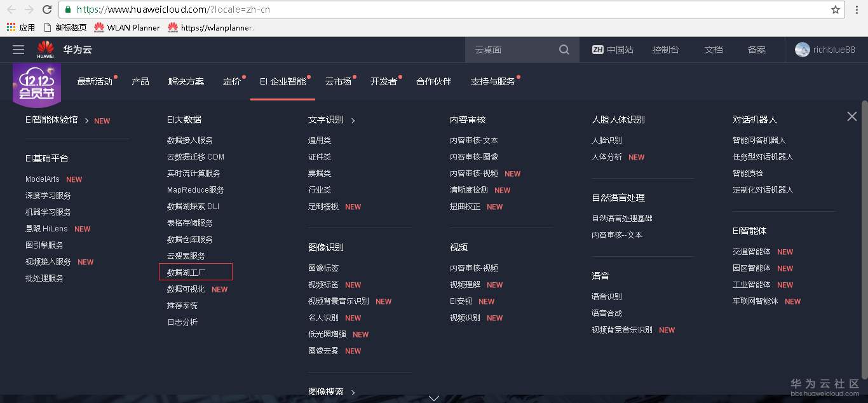
Task: Open the 内容审核-文本 link
Action: point(474,140)
